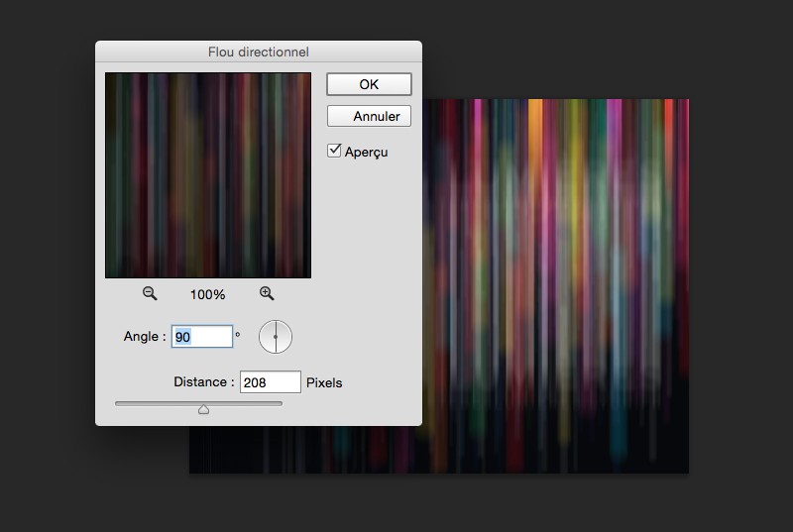The image size is (793, 532).
Task: Click the Pixels unit label
Action: click(x=324, y=382)
